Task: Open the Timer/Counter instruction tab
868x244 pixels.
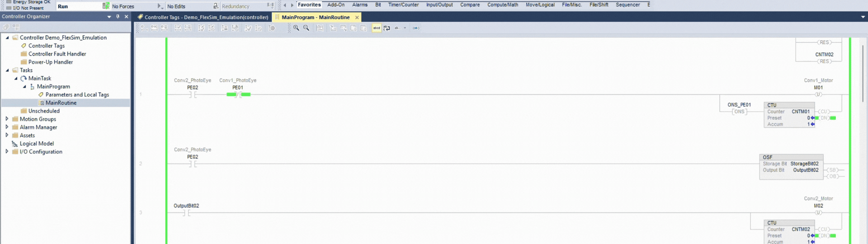Action: pyautogui.click(x=403, y=5)
